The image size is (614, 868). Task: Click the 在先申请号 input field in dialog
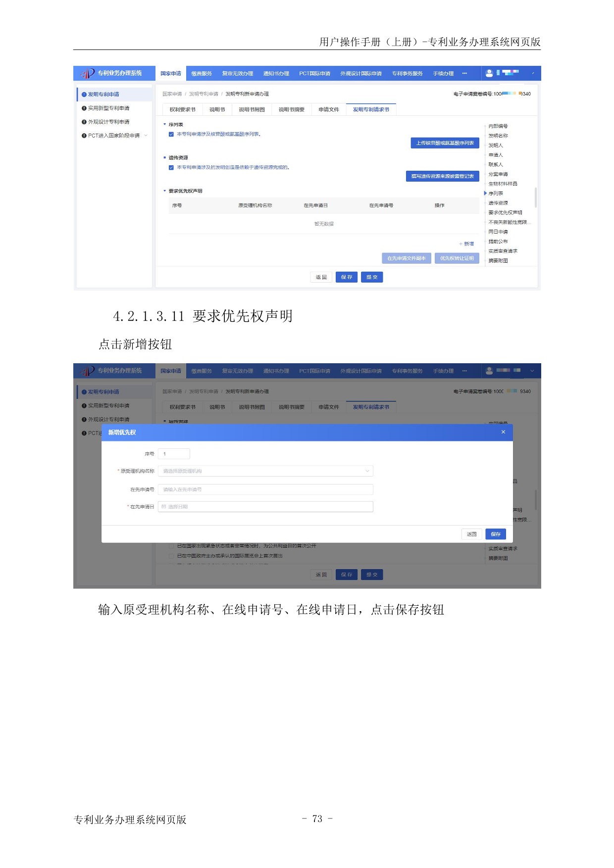(x=265, y=489)
